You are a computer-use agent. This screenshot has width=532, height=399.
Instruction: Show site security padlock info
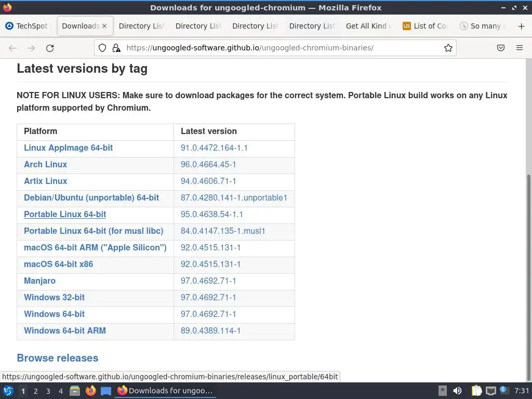(x=116, y=48)
